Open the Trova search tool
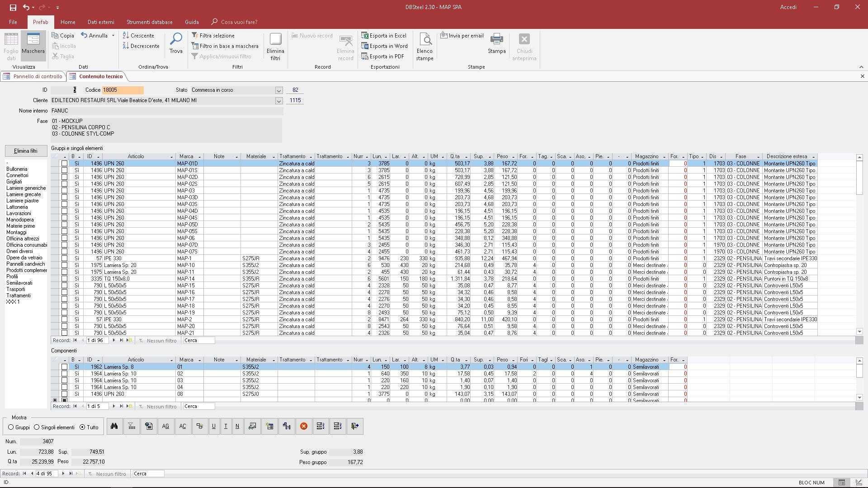 coord(176,44)
